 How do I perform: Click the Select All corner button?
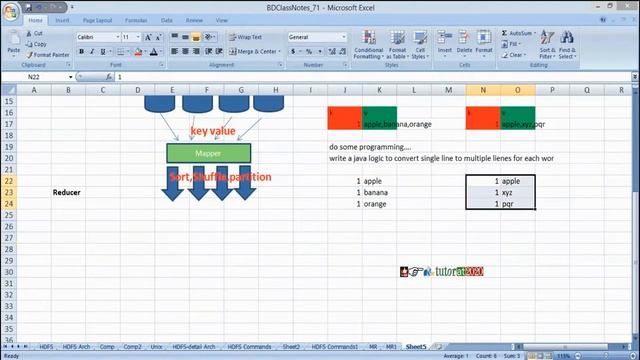[x=9, y=90]
